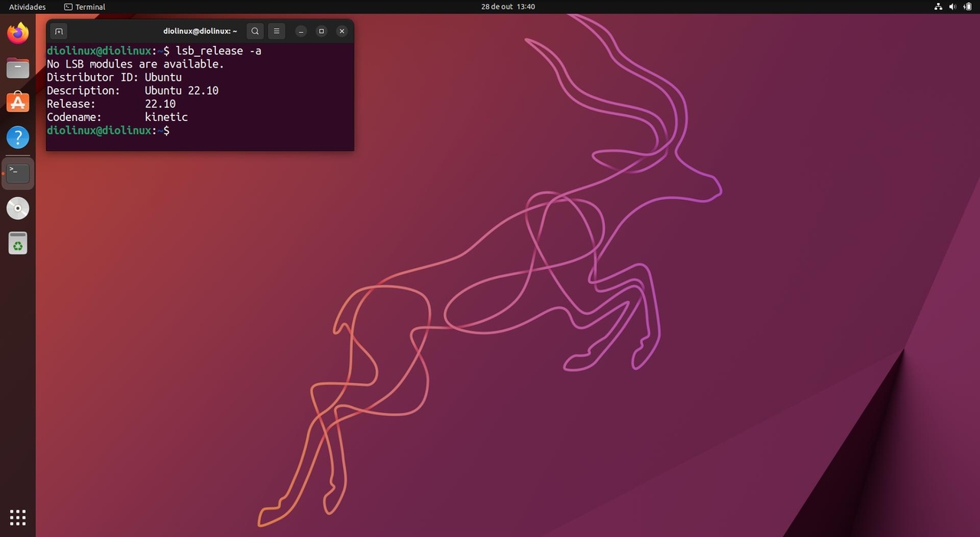Open Ubuntu Software from the dock
Viewport: 980px width, 537px height.
click(18, 102)
